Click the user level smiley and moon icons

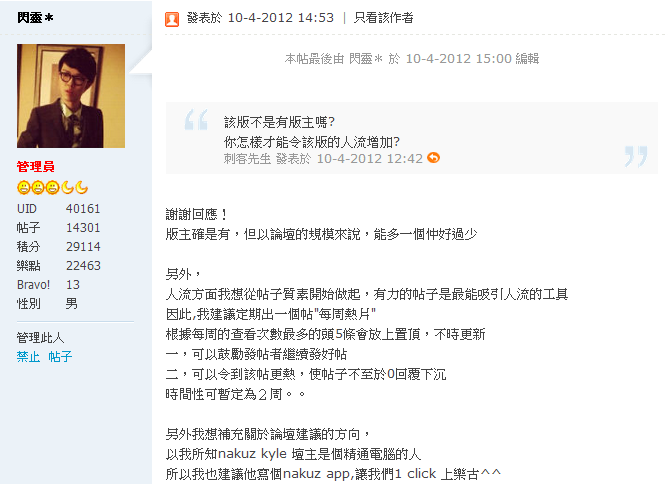(x=52, y=187)
